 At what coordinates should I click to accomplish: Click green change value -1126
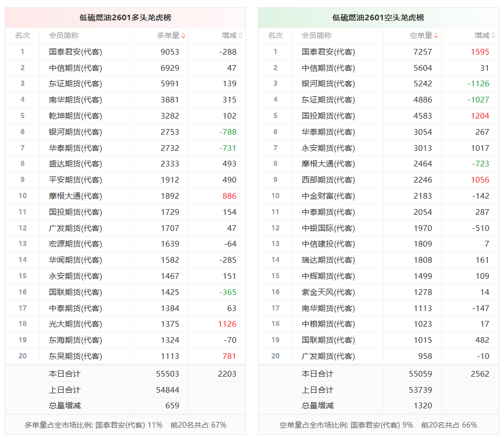pyautogui.click(x=479, y=84)
